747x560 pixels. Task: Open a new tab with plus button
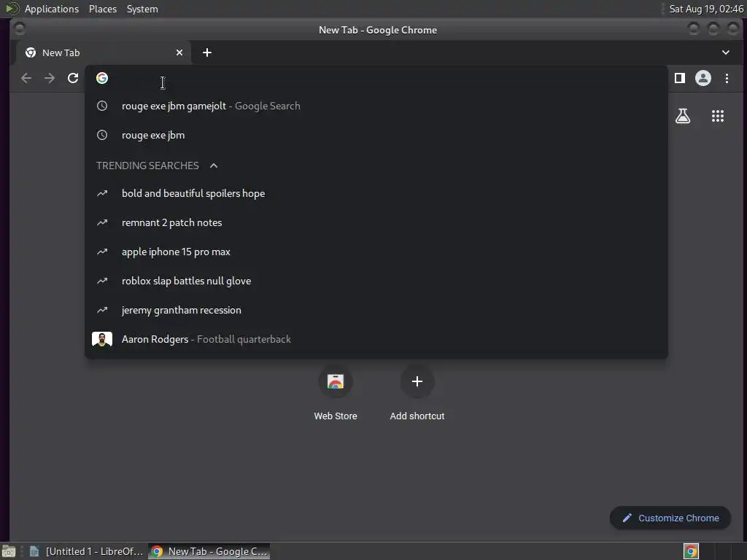(206, 52)
